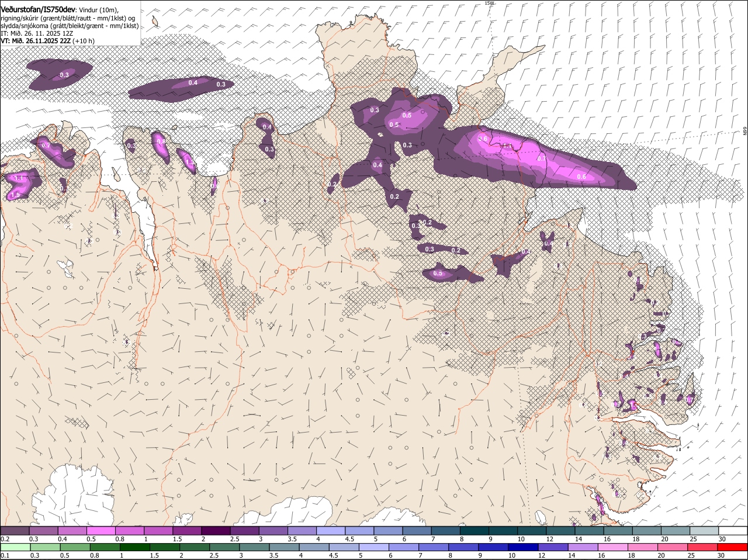The height and width of the screenshot is (560, 748).
Task: Choose the pink lower legend swatch at 18
Action: 643,548
